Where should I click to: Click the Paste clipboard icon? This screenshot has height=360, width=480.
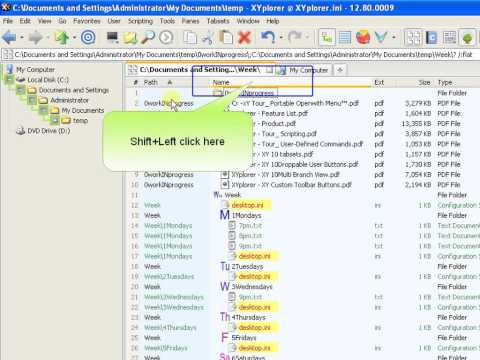point(226,37)
